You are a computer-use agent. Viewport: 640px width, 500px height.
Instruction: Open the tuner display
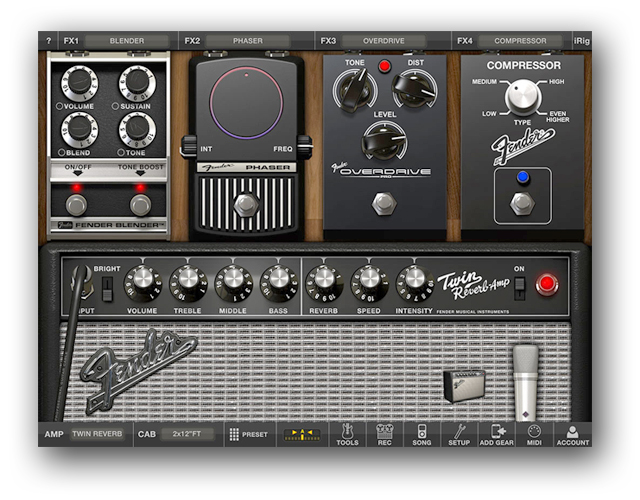point(302,435)
